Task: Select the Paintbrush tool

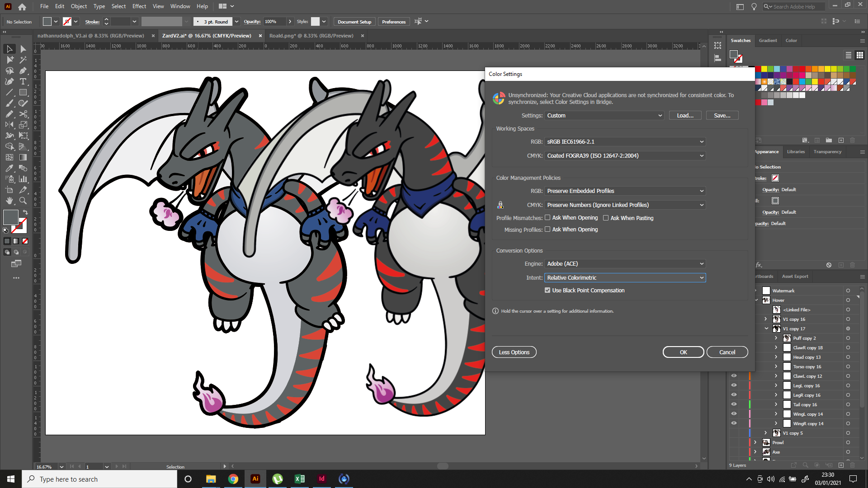Action: point(9,103)
